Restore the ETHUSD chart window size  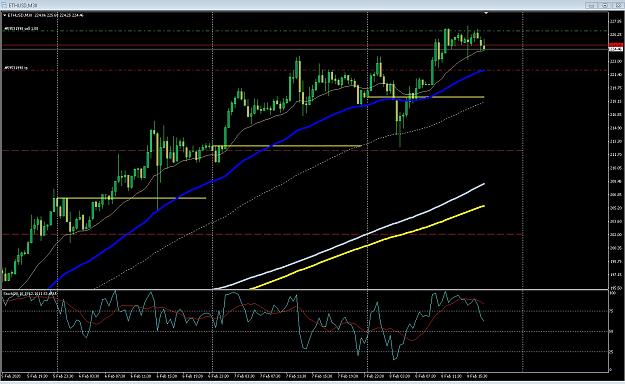[605, 6]
